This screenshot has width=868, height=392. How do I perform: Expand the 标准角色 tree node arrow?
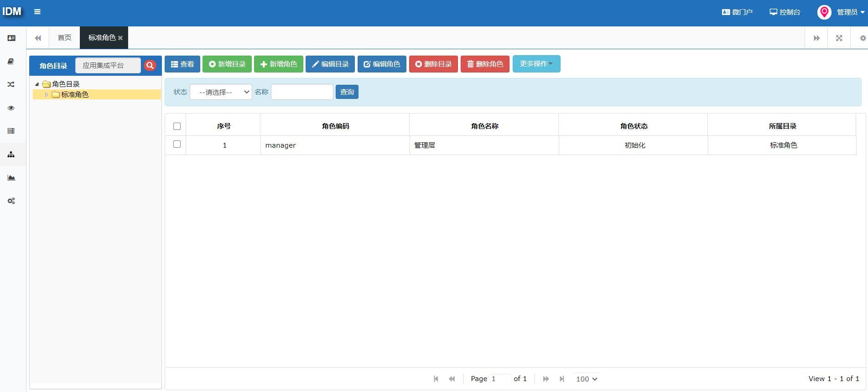[47, 94]
